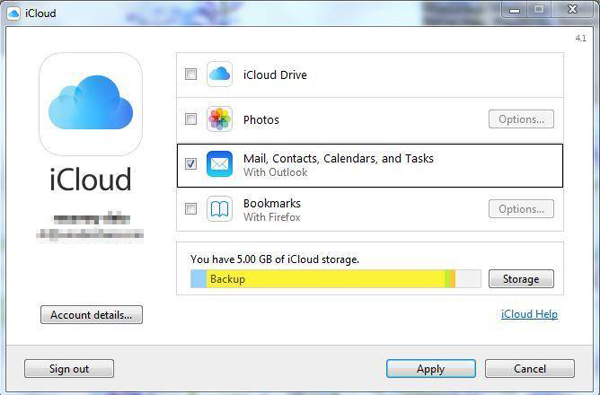Click the large 'iCloud' wordmark under logo
600x395 pixels.
coord(91,179)
